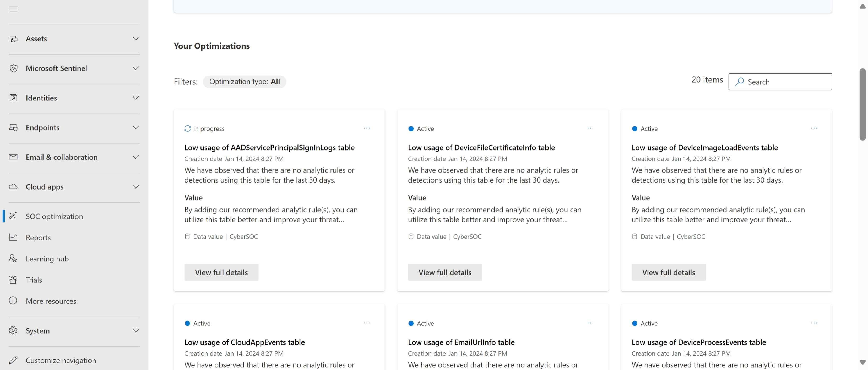Click the Customize navigation pencil icon
Viewport: 868px width, 370px height.
[x=13, y=360]
